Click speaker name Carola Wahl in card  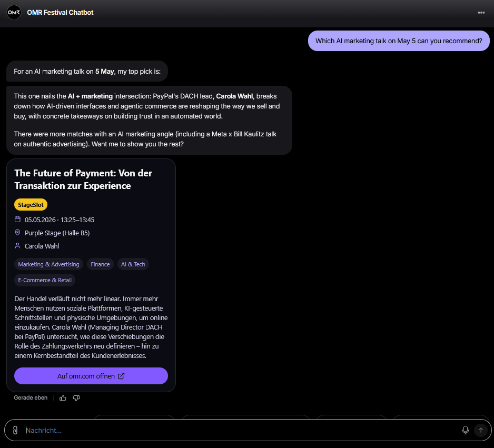[x=42, y=246]
